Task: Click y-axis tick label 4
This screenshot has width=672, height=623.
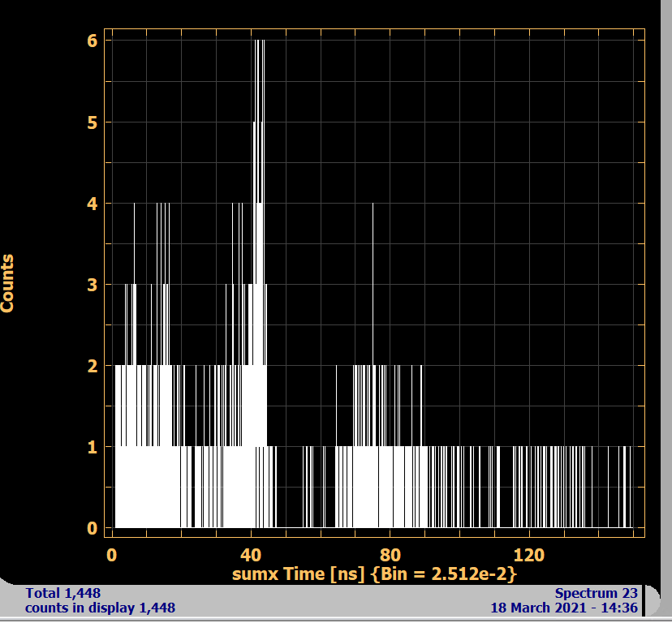Action: (x=93, y=204)
